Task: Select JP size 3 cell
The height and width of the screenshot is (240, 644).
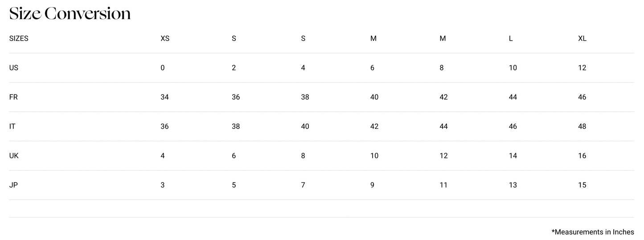Action: (x=163, y=185)
